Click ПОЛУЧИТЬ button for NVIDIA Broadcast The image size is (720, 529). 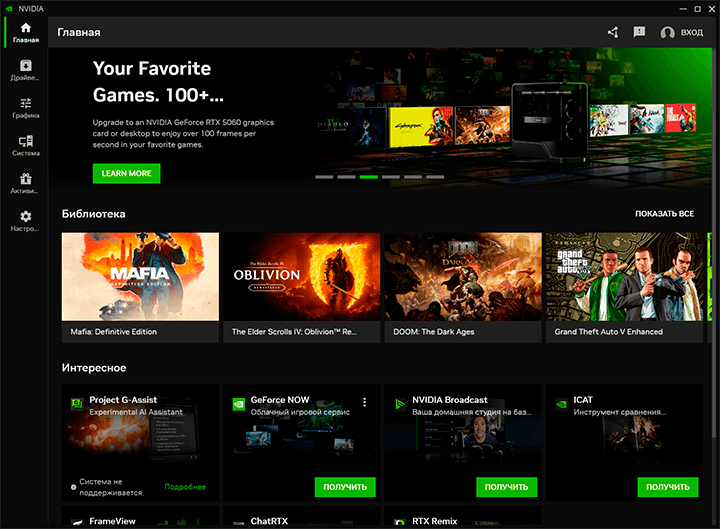[506, 487]
